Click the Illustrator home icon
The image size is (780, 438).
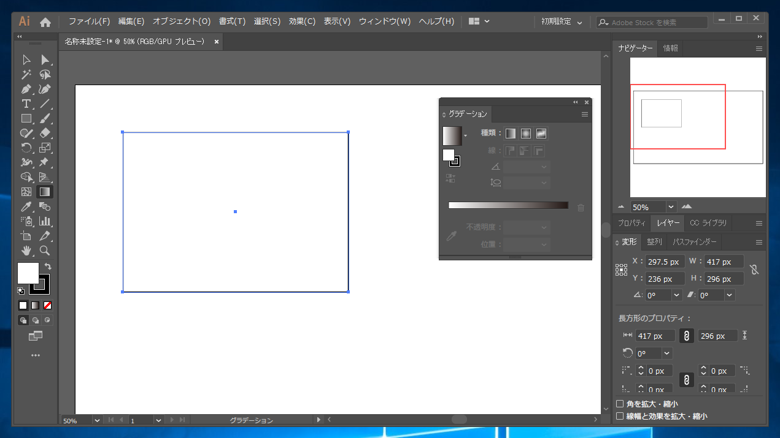[x=45, y=22]
